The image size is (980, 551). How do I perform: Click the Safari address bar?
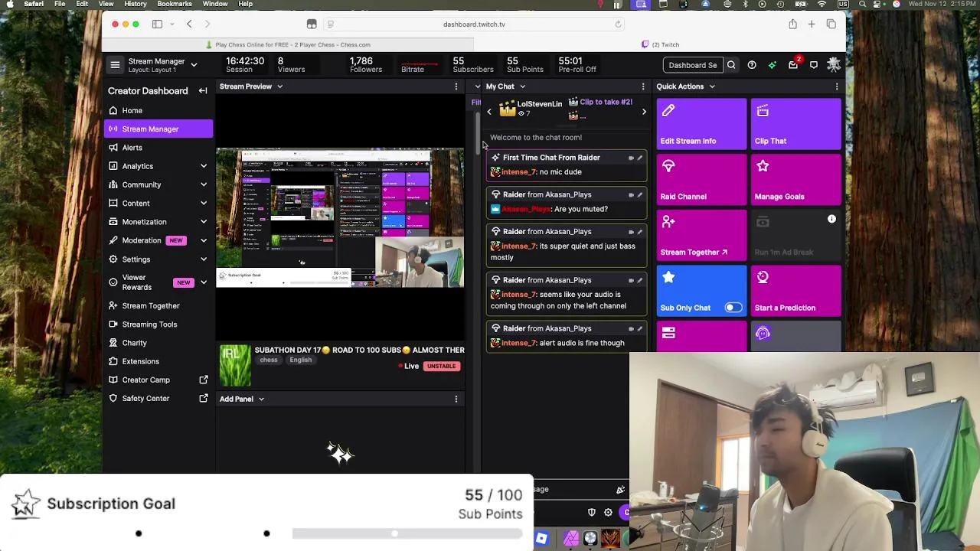click(474, 24)
